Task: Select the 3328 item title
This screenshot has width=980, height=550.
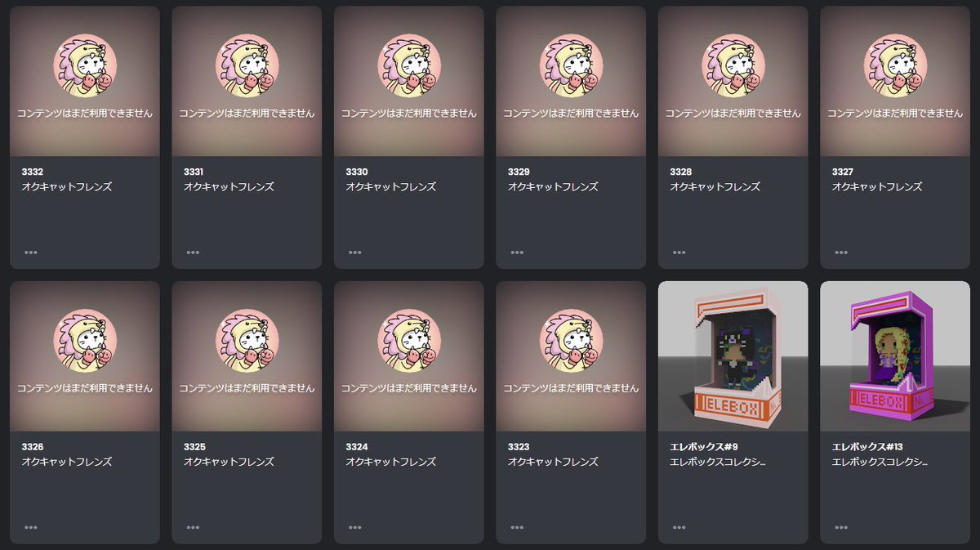Action: (x=680, y=172)
